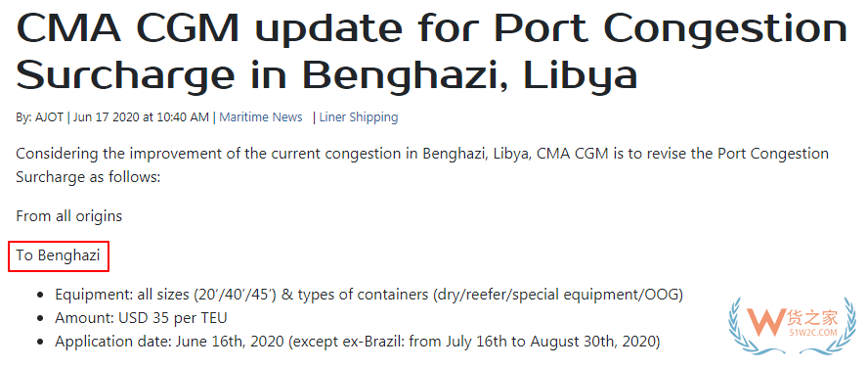
Task: Click the bullet dot before Application date
Action: coord(40,342)
